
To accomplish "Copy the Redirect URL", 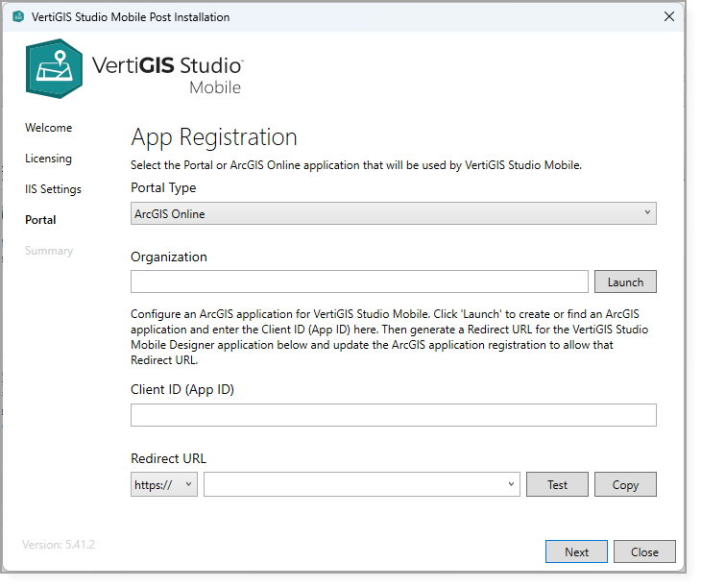I will pos(625,484).
